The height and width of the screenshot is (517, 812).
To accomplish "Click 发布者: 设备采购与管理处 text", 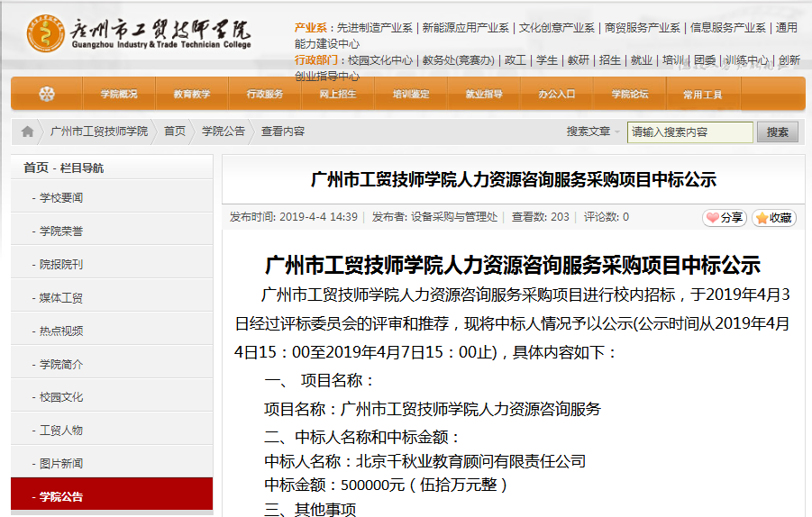I will pyautogui.click(x=434, y=217).
